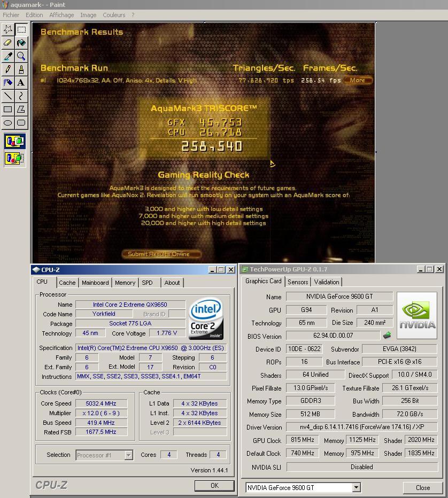Select the Graphics Card tab in GPU-Z
Image resolution: width=448 pixels, height=498 pixels.
[x=264, y=281]
